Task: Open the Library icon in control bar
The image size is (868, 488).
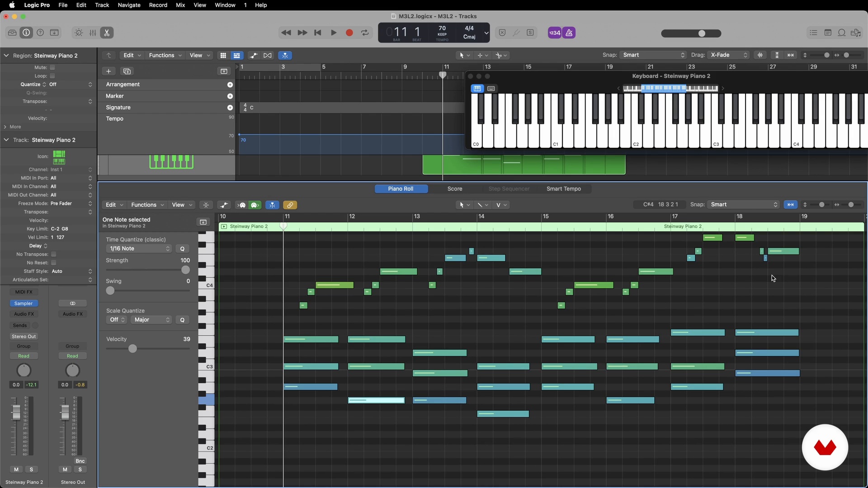Action: coord(12,33)
